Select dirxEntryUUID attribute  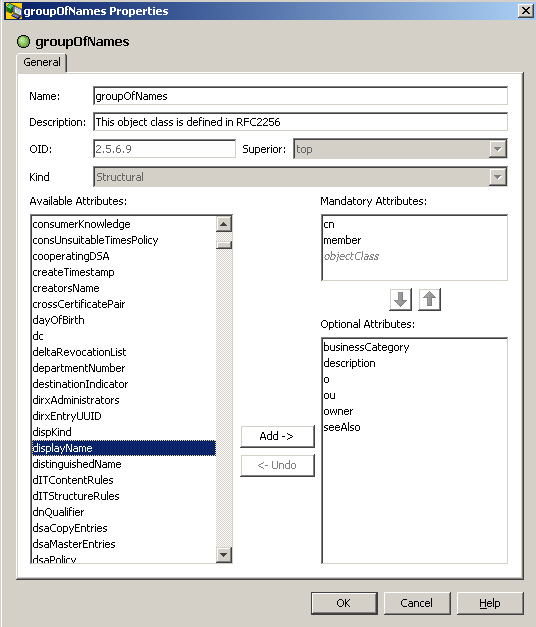coord(124,416)
